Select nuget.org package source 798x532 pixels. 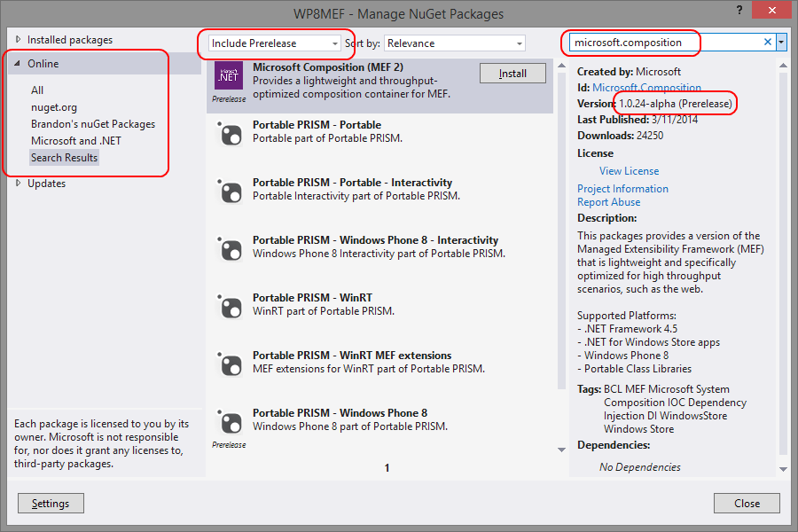tap(54, 107)
